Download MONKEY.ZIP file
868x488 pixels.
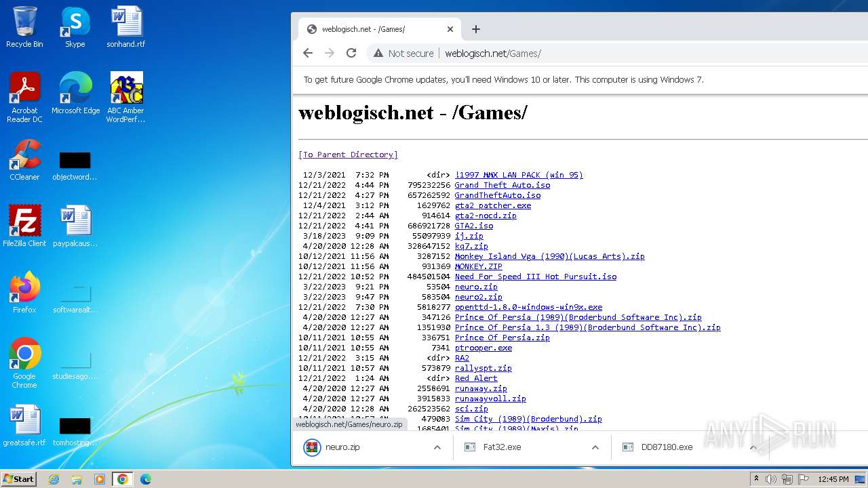pyautogui.click(x=479, y=266)
